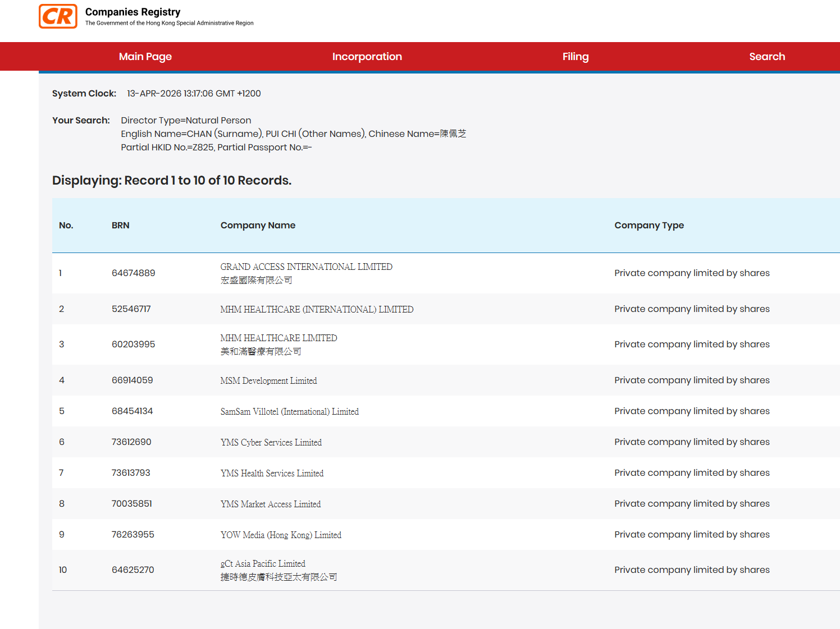Open gCt Asia Pacific Limited record
The image size is (840, 629).
pos(263,564)
